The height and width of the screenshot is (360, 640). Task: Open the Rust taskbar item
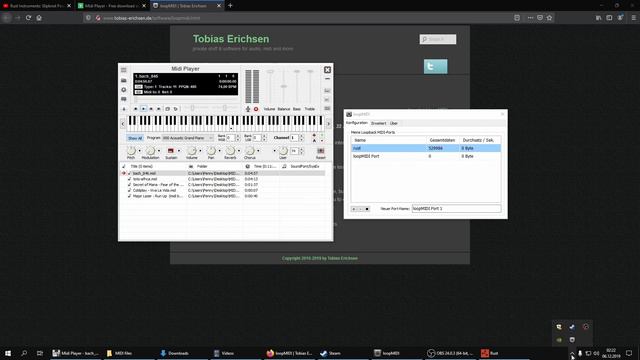[x=504, y=353]
